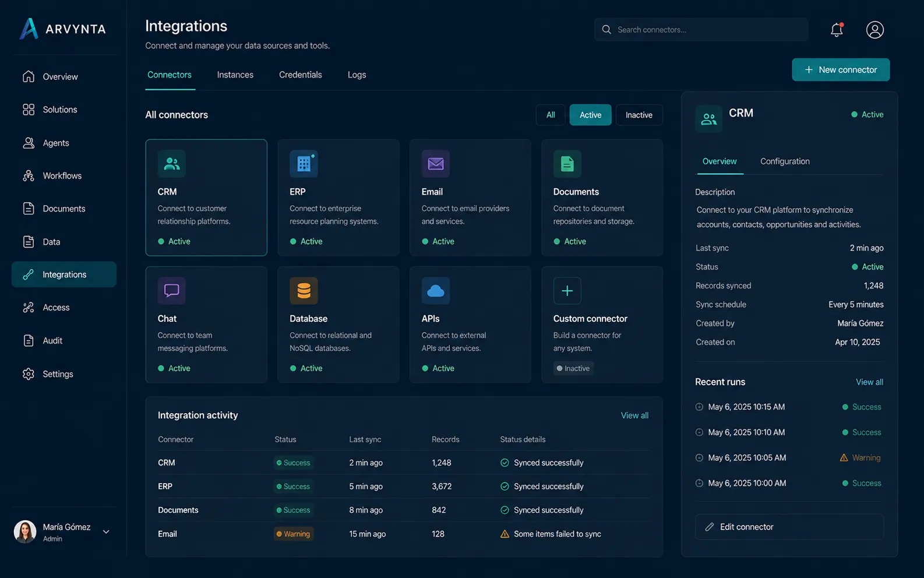The image size is (924, 578).
Task: Click the Email Warning status badge
Action: (x=294, y=534)
